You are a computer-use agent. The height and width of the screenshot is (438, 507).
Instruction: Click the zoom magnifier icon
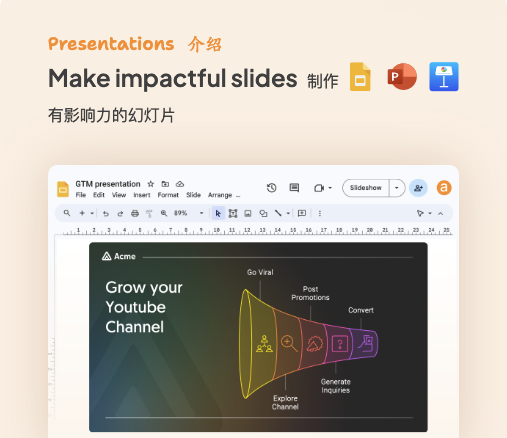(x=164, y=213)
